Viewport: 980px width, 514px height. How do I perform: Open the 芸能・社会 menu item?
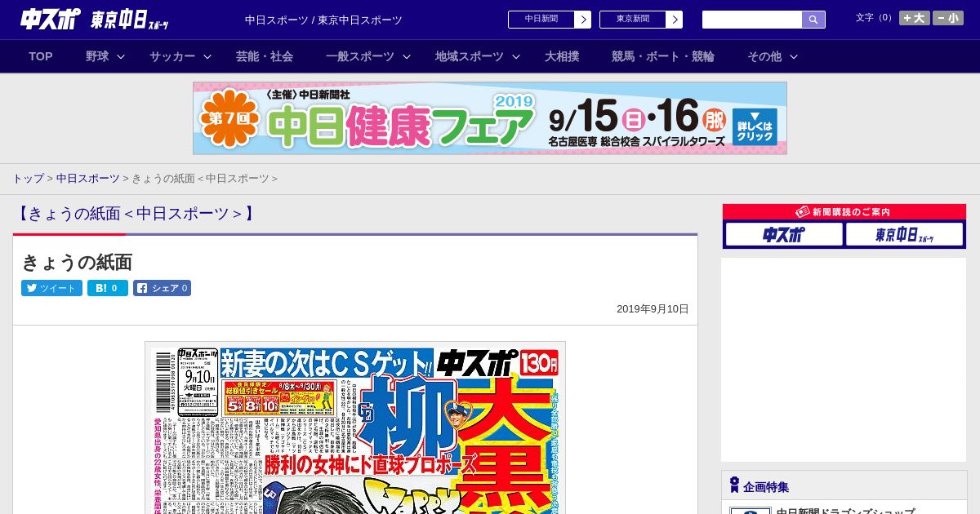[265, 56]
